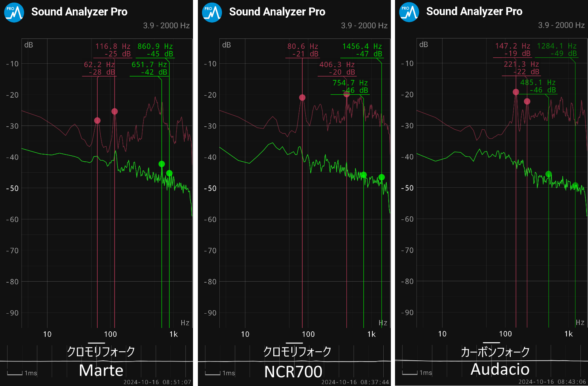Tap the green 651.7 Hz peak marker dot
Screen dimensions: 588x386
162,164
